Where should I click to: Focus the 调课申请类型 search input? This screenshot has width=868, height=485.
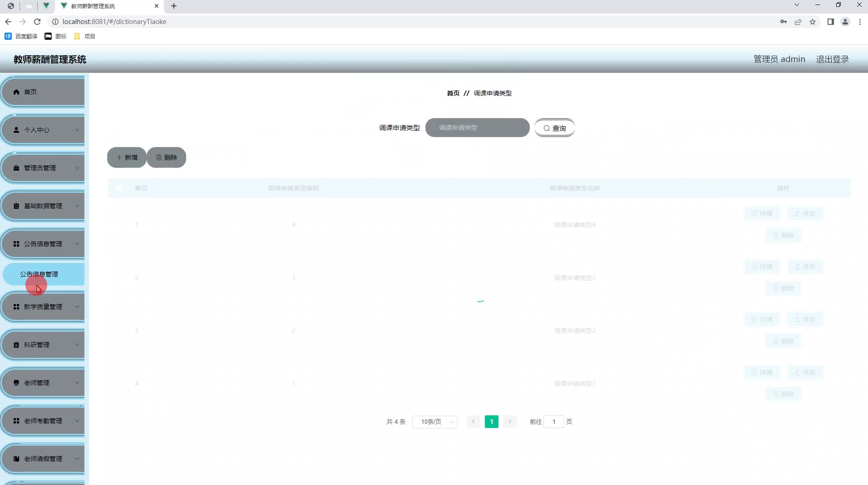coord(477,128)
